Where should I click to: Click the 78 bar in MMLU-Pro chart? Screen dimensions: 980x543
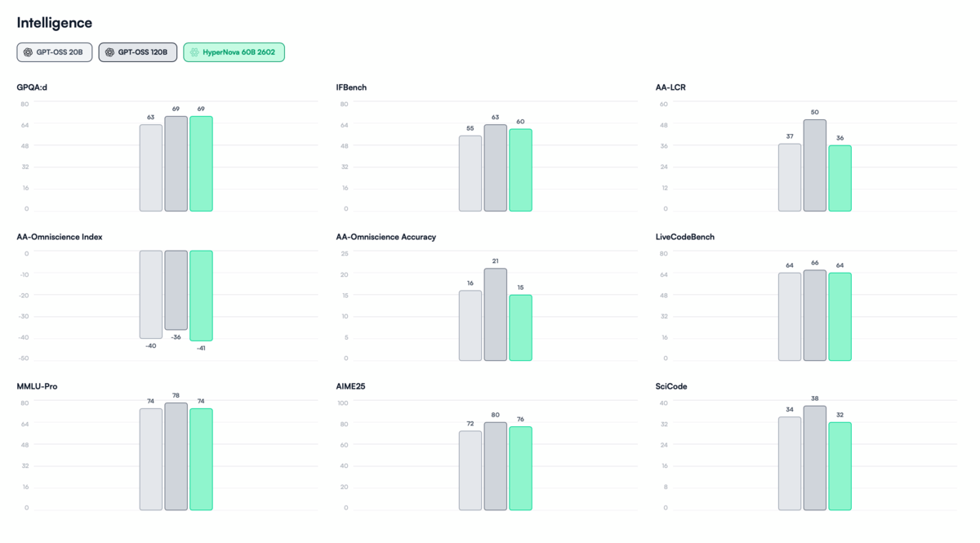[x=176, y=456]
